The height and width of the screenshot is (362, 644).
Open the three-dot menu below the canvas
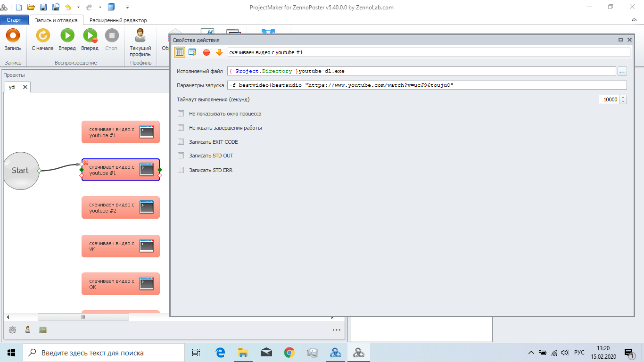pyautogui.click(x=336, y=330)
